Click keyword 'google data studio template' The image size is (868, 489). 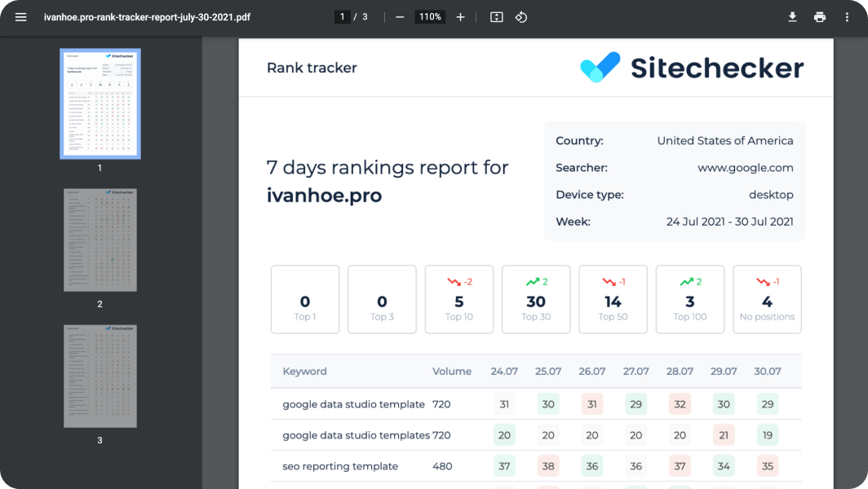(x=354, y=404)
